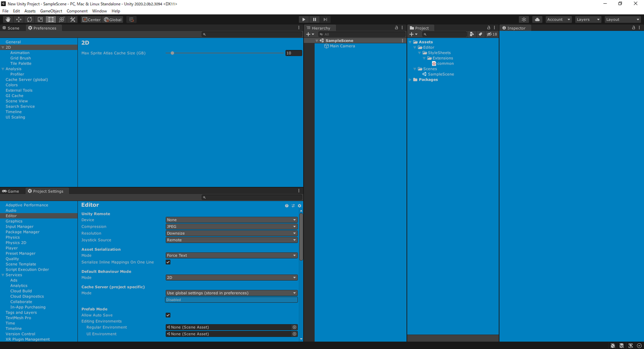Toggle Serialize Inline Mappings On One Line
This screenshot has width=644, height=349.
168,262
